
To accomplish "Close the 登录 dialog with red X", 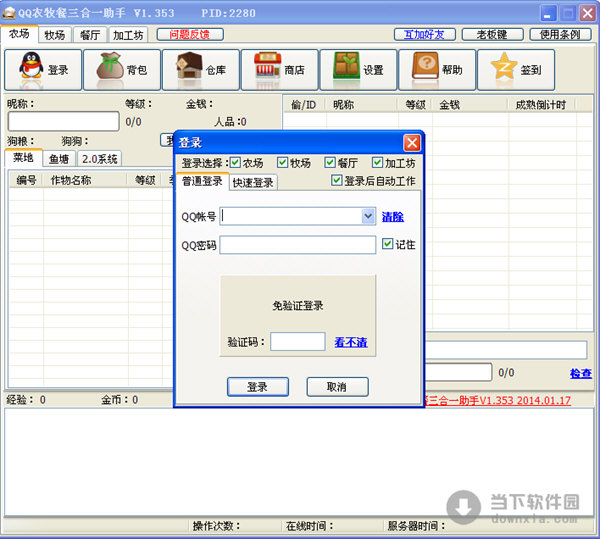I will (412, 143).
